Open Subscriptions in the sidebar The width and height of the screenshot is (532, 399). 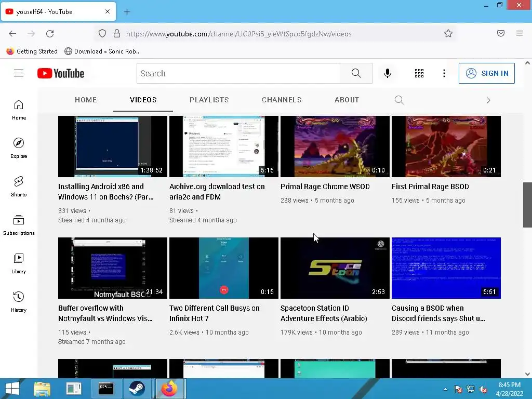[19, 225]
